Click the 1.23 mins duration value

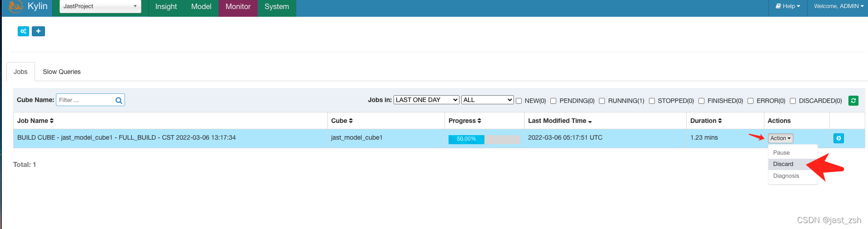[x=704, y=137]
